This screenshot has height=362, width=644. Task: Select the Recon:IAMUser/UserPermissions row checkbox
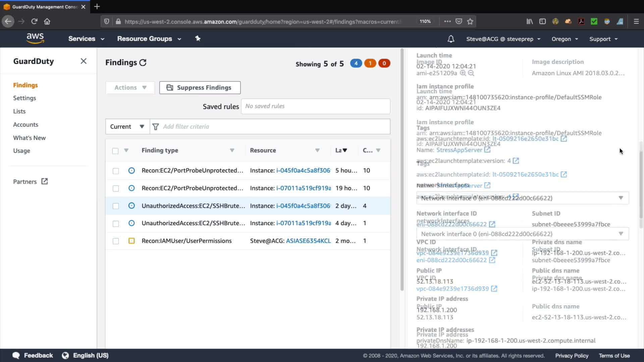[116, 241]
